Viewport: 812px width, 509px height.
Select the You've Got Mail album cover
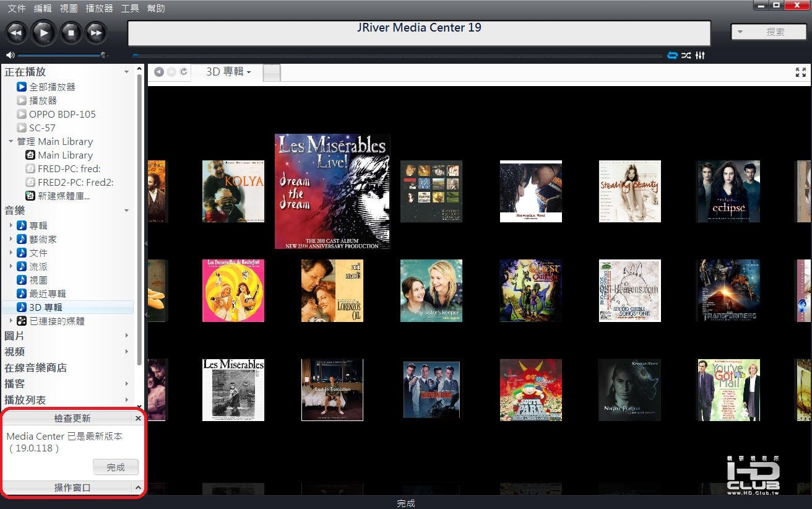tap(729, 389)
